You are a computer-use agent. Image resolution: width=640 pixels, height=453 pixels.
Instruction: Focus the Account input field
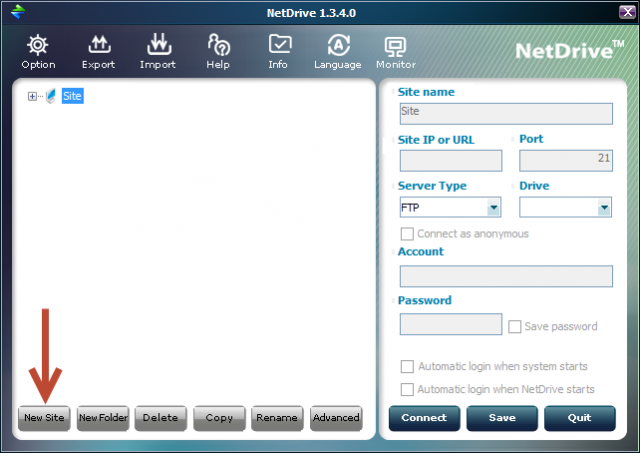pyautogui.click(x=506, y=276)
